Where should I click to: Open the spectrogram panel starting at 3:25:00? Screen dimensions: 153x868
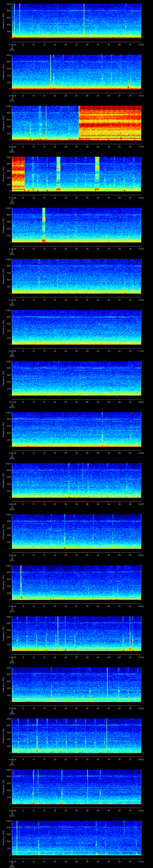click(x=76, y=582)
